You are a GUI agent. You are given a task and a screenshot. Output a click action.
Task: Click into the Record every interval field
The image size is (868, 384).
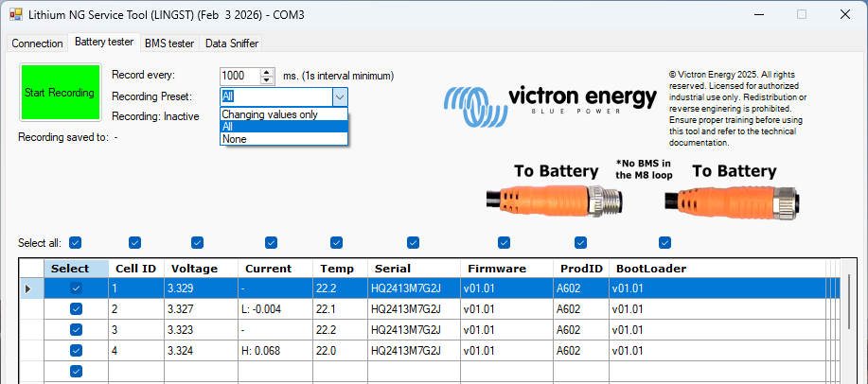click(x=239, y=76)
